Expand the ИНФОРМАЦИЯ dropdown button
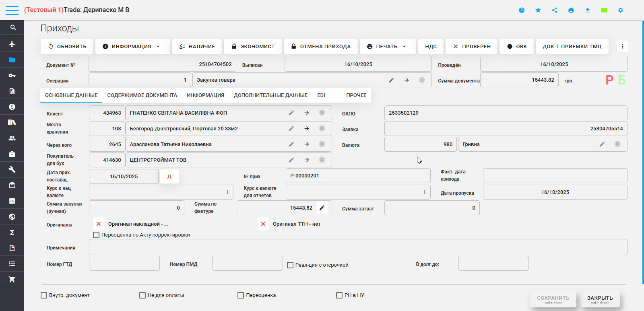 (x=131, y=47)
